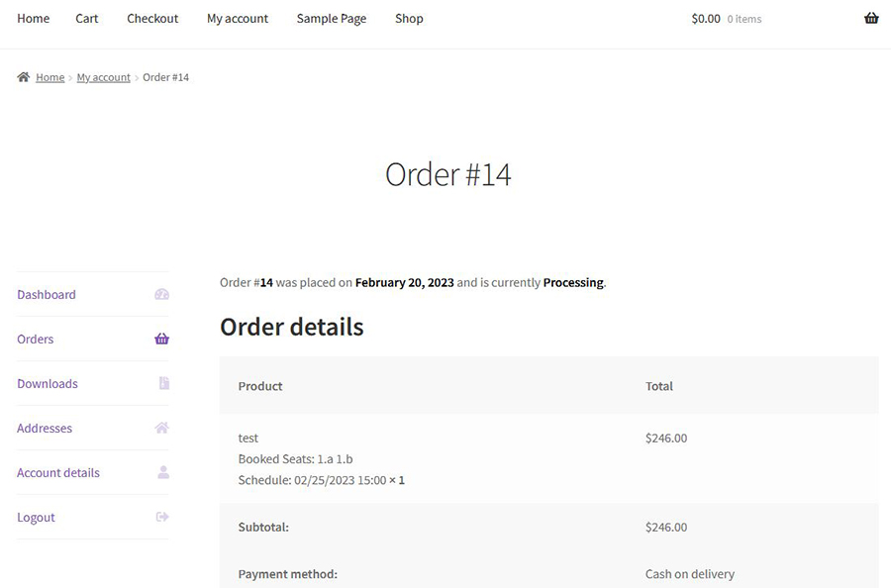Click the Dashboard gauge icon
This screenshot has width=891, height=588.
tap(161, 294)
